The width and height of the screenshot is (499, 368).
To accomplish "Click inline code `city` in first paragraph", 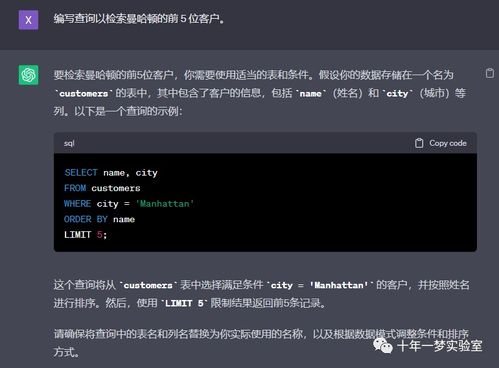I will pyautogui.click(x=397, y=94).
